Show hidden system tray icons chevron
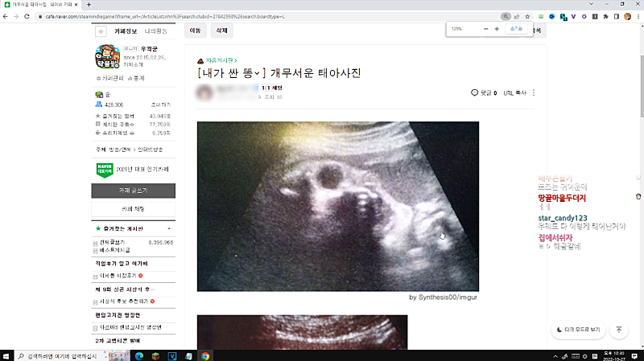 555,356
